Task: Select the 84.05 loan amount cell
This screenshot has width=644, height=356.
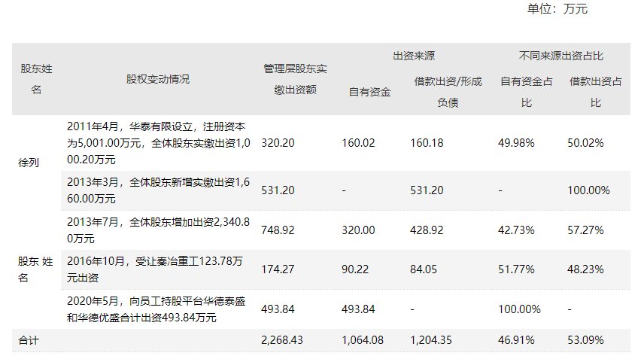Action: (x=424, y=269)
